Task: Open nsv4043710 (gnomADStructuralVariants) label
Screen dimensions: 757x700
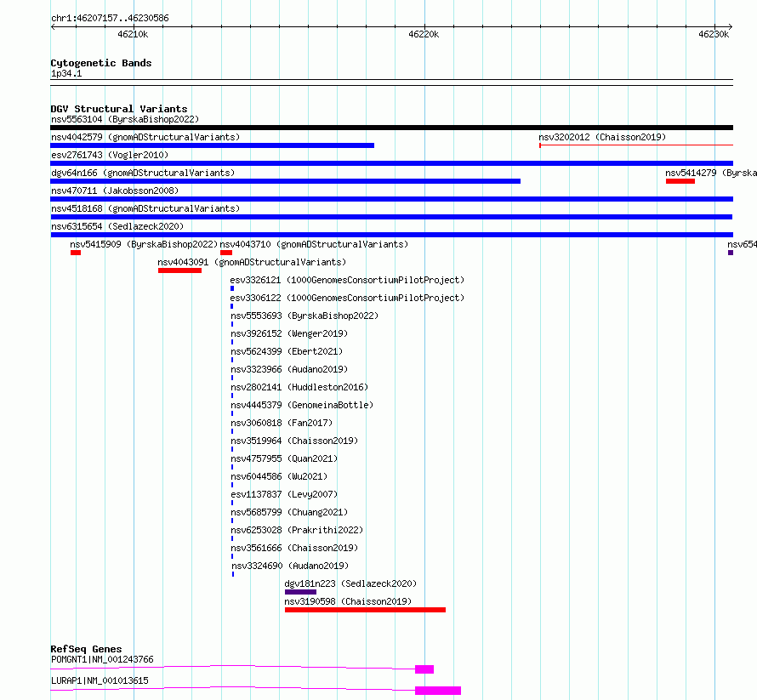Action: tap(314, 244)
